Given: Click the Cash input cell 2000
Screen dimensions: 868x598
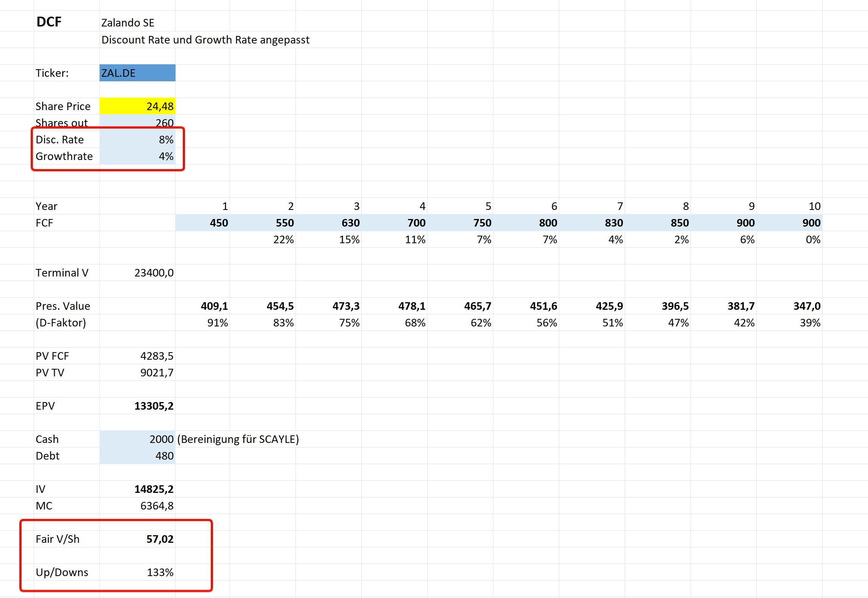Looking at the screenshot, I should (x=137, y=439).
